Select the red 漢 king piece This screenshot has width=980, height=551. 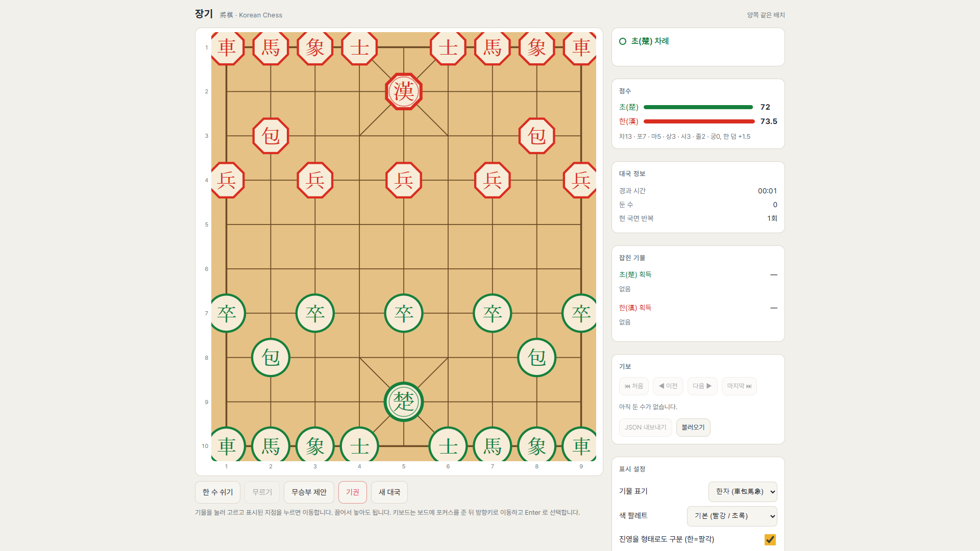(403, 91)
